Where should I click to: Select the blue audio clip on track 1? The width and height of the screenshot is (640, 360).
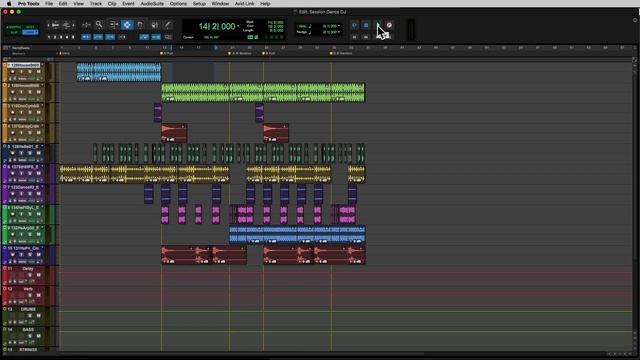click(x=119, y=72)
